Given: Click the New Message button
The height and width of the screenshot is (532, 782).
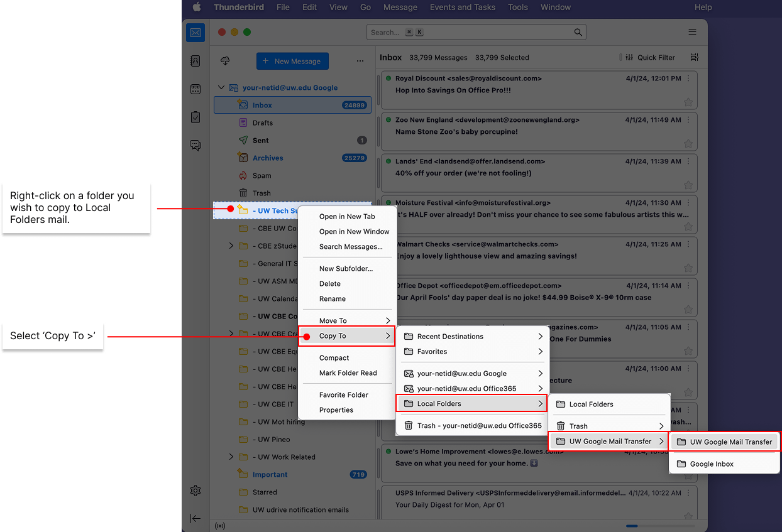Looking at the screenshot, I should tap(292, 61).
